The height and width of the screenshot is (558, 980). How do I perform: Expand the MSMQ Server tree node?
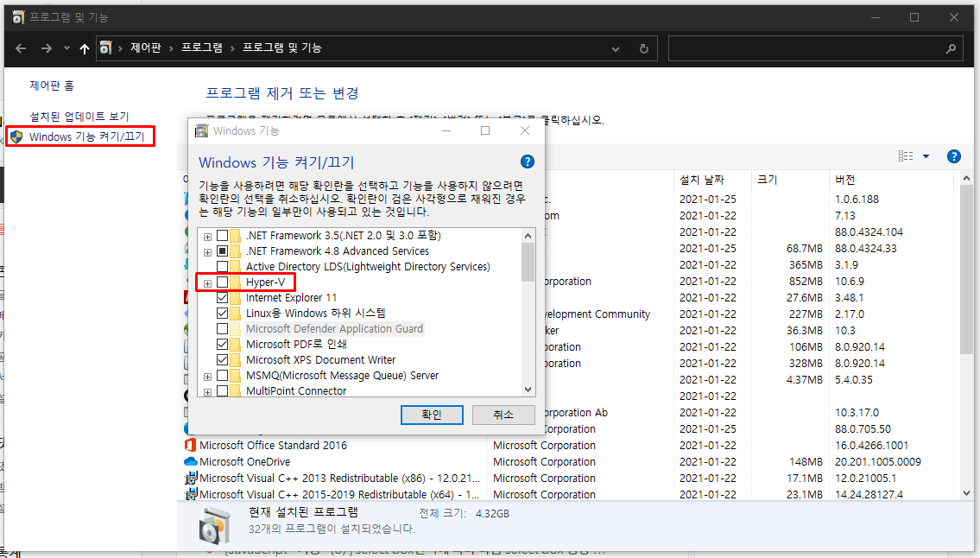[207, 377]
